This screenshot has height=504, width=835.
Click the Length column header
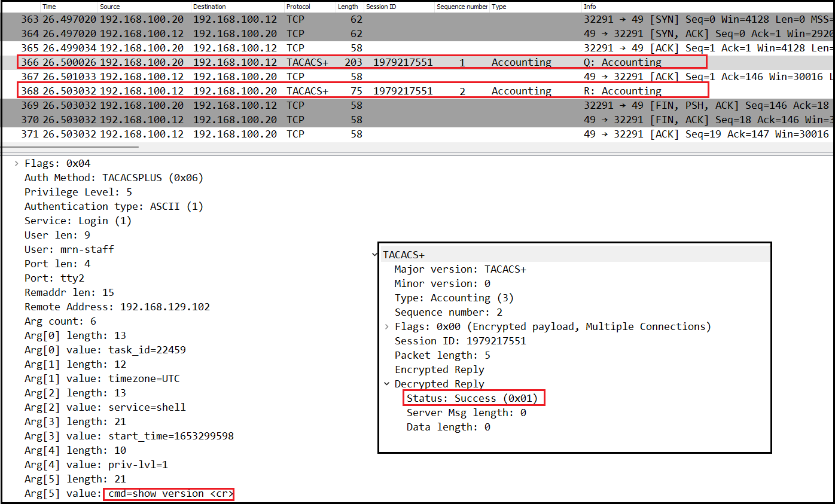pos(348,7)
